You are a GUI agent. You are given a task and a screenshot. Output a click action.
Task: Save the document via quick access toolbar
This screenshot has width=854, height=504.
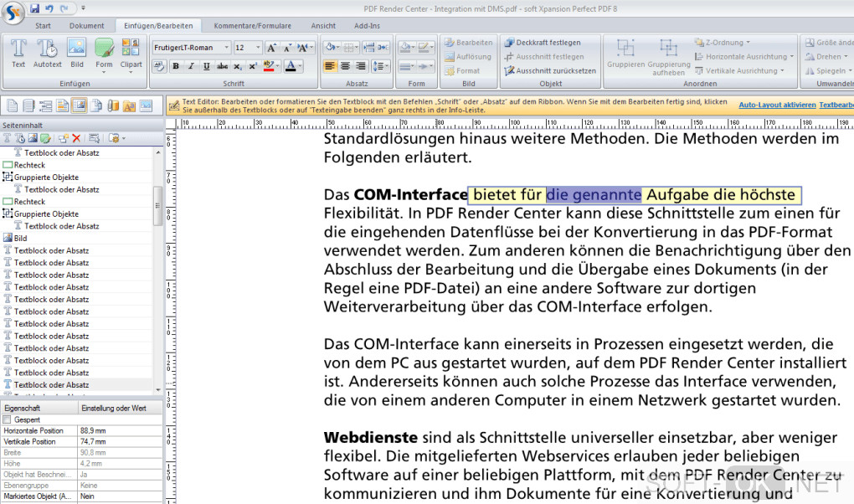pyautogui.click(x=35, y=8)
